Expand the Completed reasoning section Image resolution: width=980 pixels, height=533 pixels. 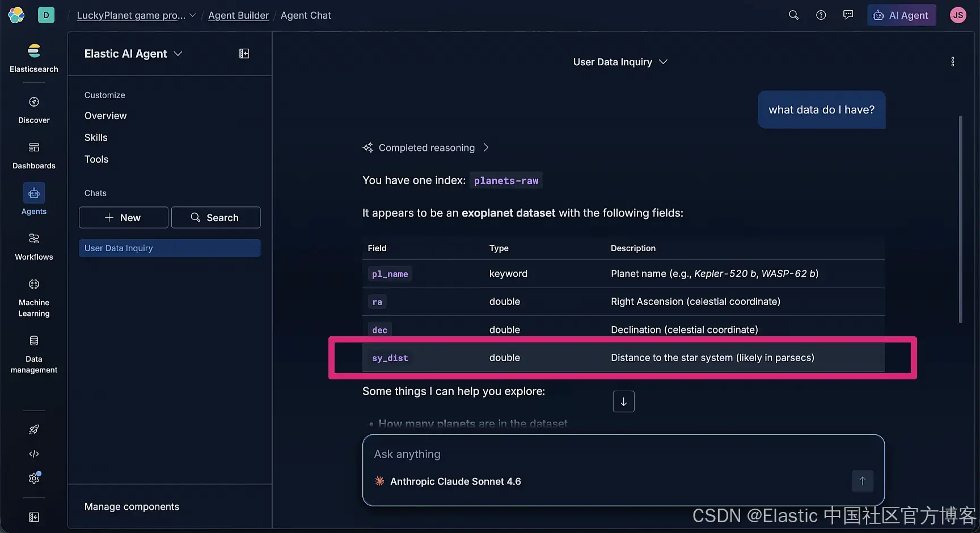426,148
